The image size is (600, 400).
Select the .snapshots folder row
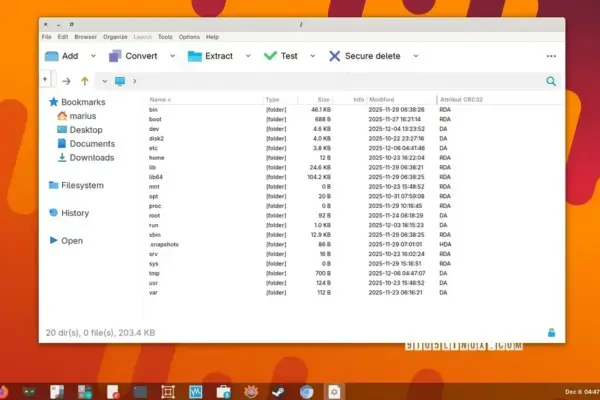coord(354,244)
